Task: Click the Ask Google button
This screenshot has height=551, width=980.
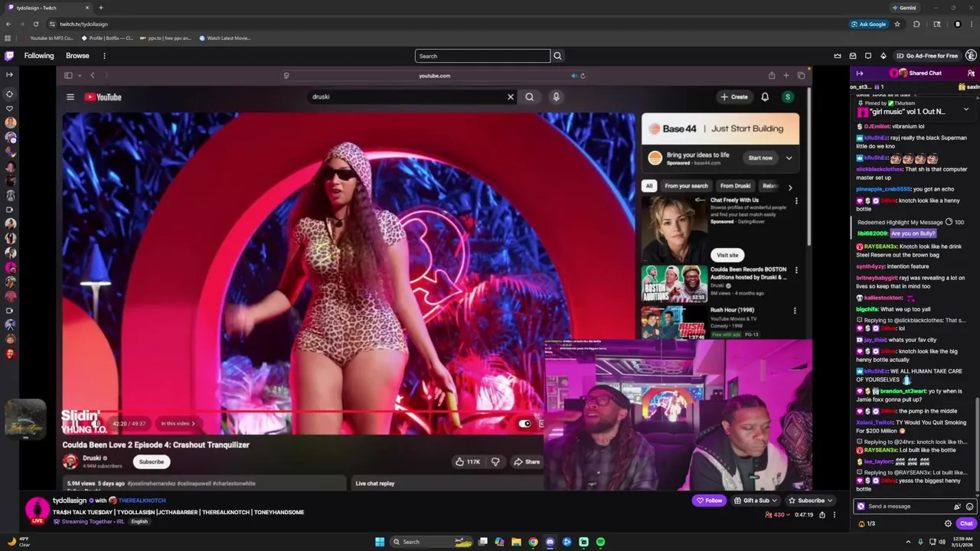Action: tap(868, 24)
